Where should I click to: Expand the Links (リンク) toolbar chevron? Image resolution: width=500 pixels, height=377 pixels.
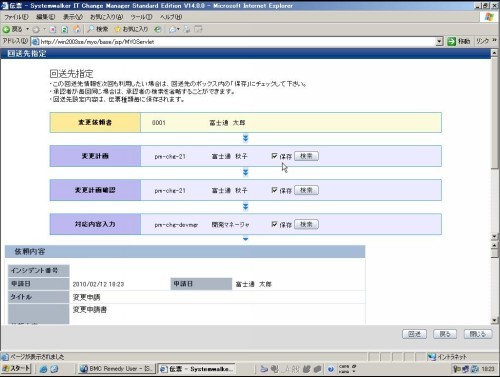click(494, 40)
